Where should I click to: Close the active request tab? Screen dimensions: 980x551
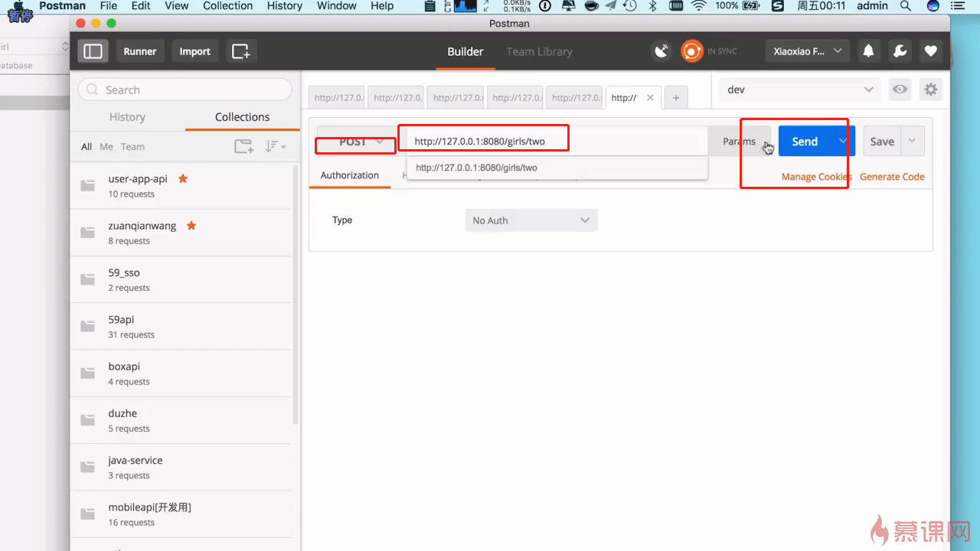click(x=650, y=98)
